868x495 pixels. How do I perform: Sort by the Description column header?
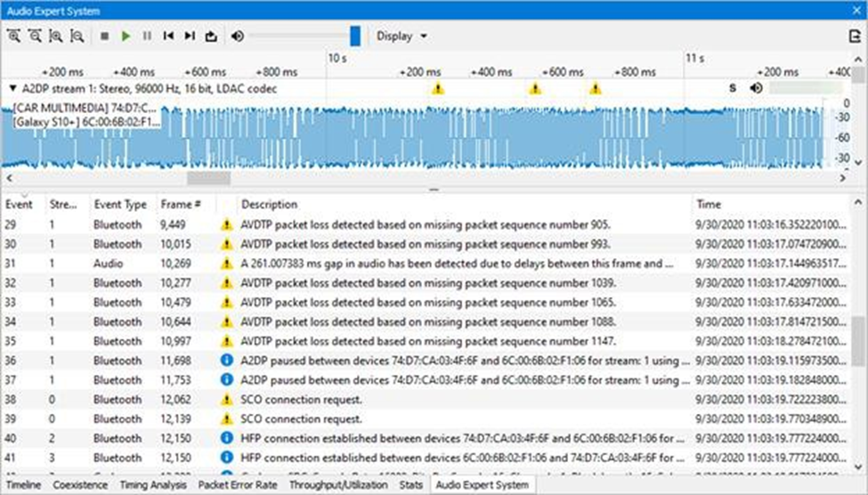pyautogui.click(x=269, y=204)
